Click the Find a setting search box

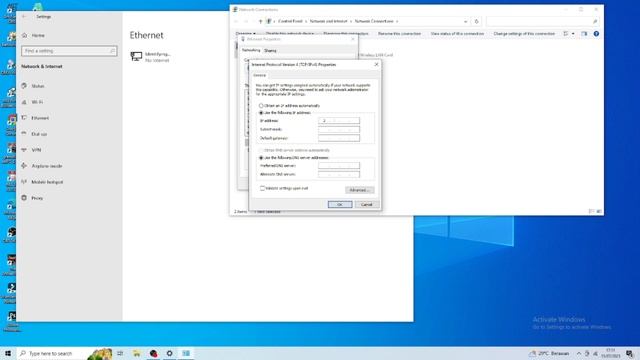(69, 51)
